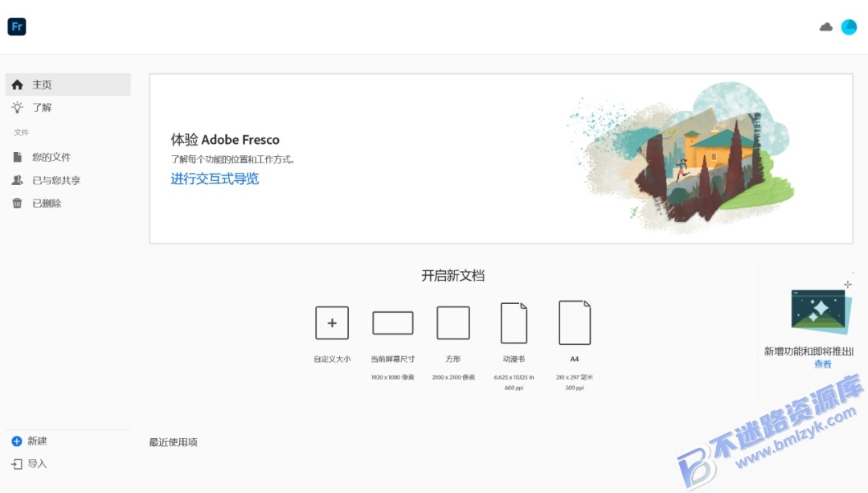
Task: Create a 自定义大小 custom size document
Action: pos(332,323)
